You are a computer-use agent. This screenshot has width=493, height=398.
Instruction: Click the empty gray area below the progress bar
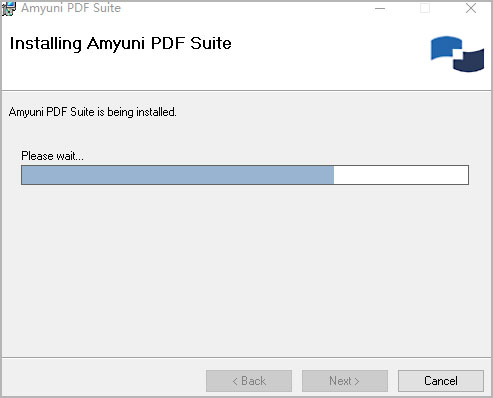(x=246, y=267)
